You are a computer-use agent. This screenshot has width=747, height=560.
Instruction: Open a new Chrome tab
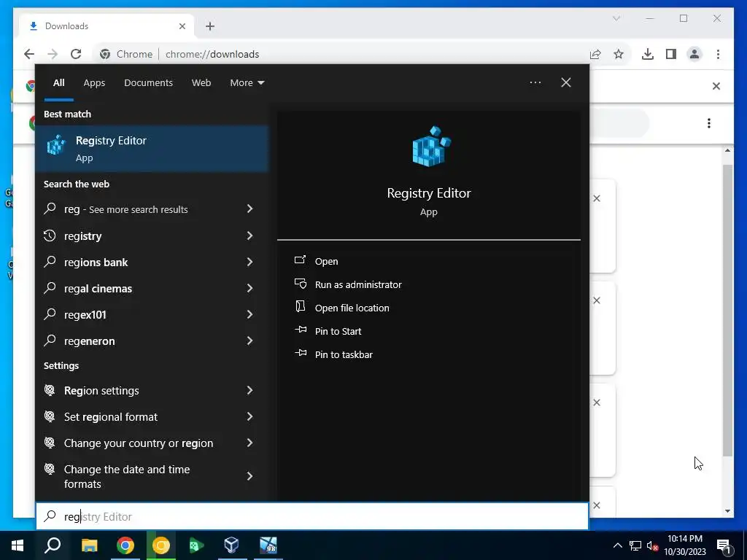210,26
